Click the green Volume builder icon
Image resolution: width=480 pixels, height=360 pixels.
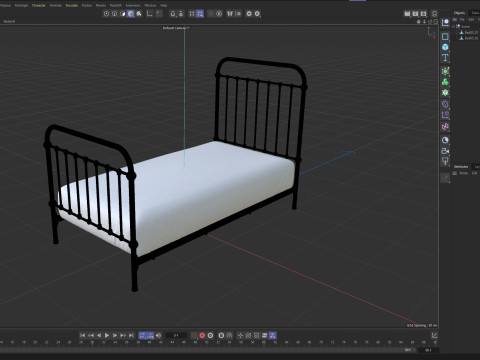[445, 92]
